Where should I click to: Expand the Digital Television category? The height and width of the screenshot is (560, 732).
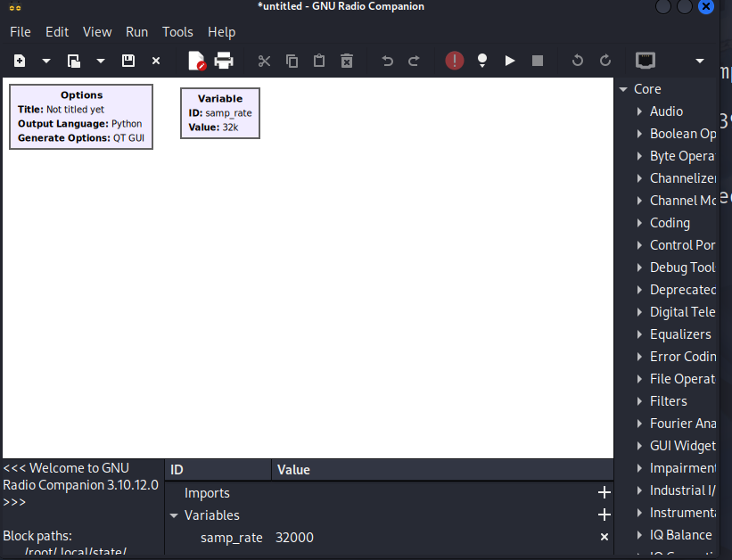coord(639,312)
